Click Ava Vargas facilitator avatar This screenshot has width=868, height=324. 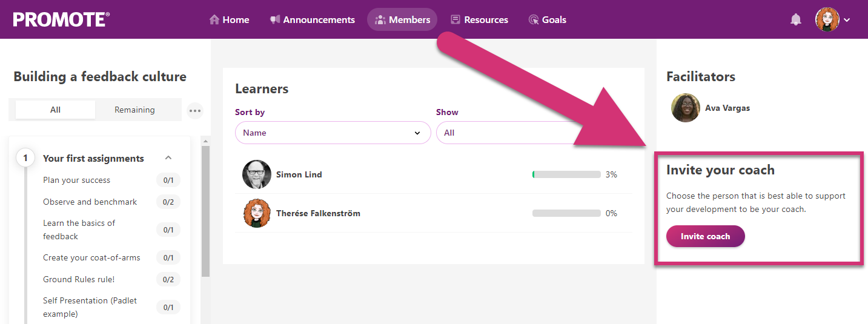point(685,108)
